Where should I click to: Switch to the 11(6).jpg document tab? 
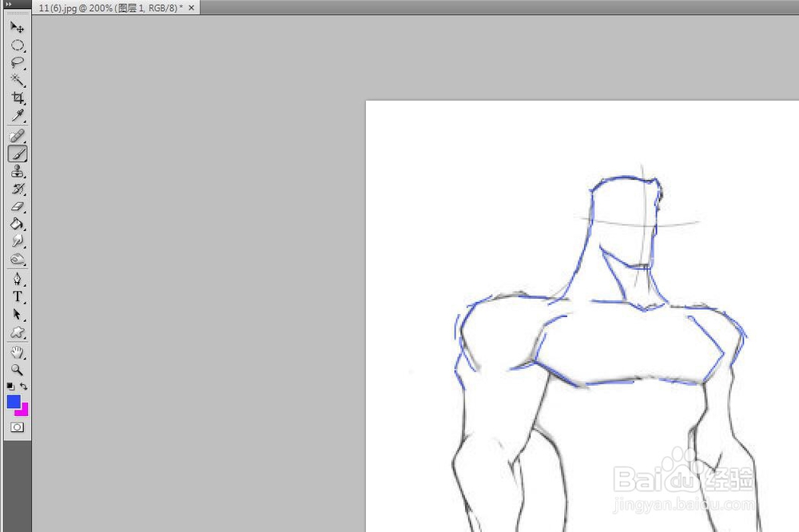(110, 8)
